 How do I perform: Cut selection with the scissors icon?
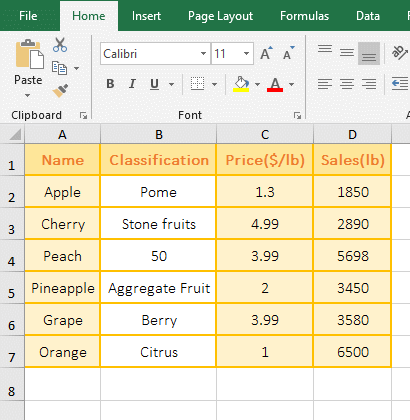click(60, 45)
